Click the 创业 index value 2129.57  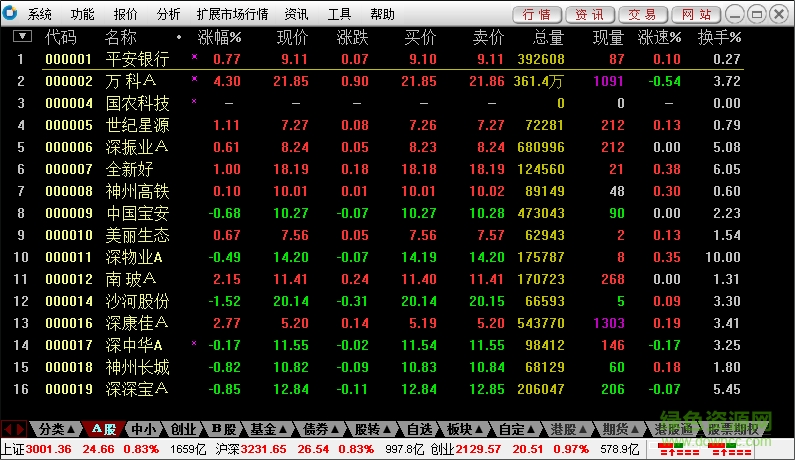478,449
